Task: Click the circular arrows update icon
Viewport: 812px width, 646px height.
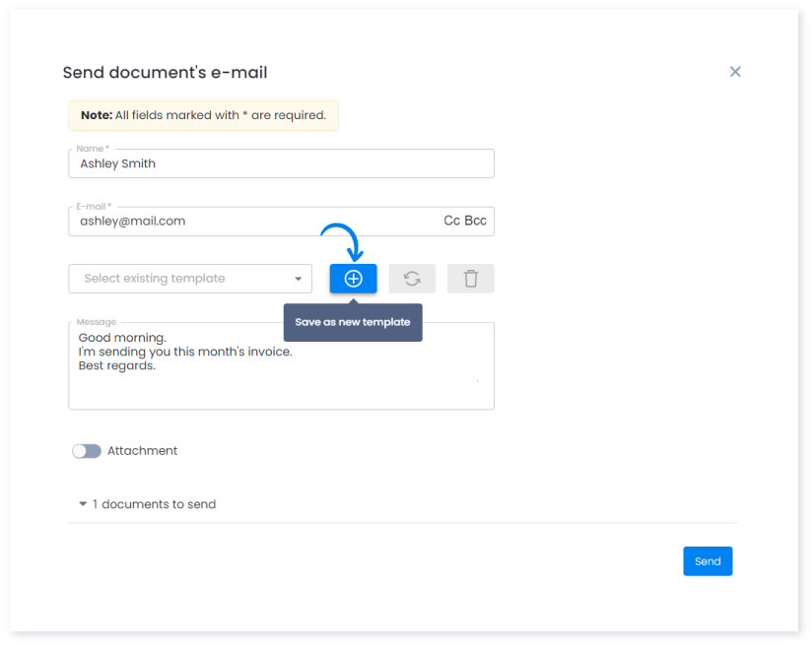Action: point(411,279)
